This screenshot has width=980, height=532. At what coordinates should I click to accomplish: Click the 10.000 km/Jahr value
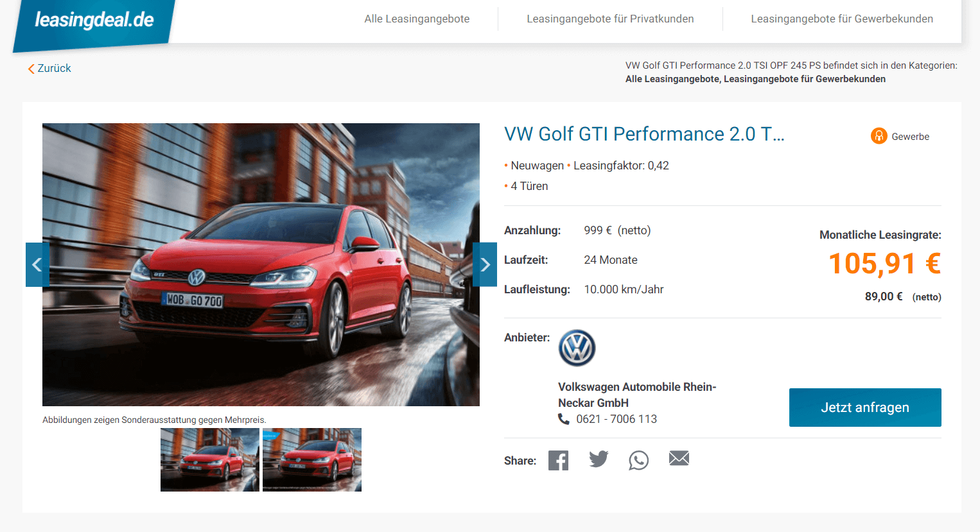pyautogui.click(x=624, y=289)
